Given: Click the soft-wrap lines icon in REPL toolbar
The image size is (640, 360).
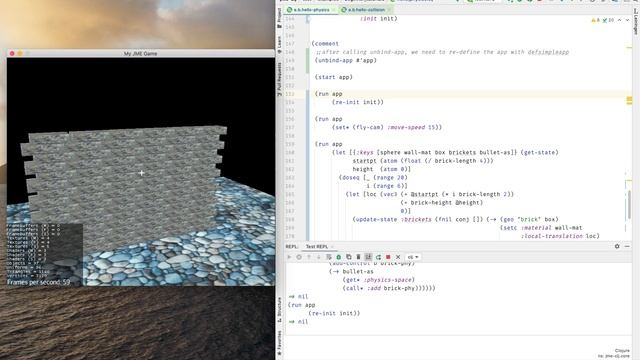Looking at the screenshot, I should (329, 257).
